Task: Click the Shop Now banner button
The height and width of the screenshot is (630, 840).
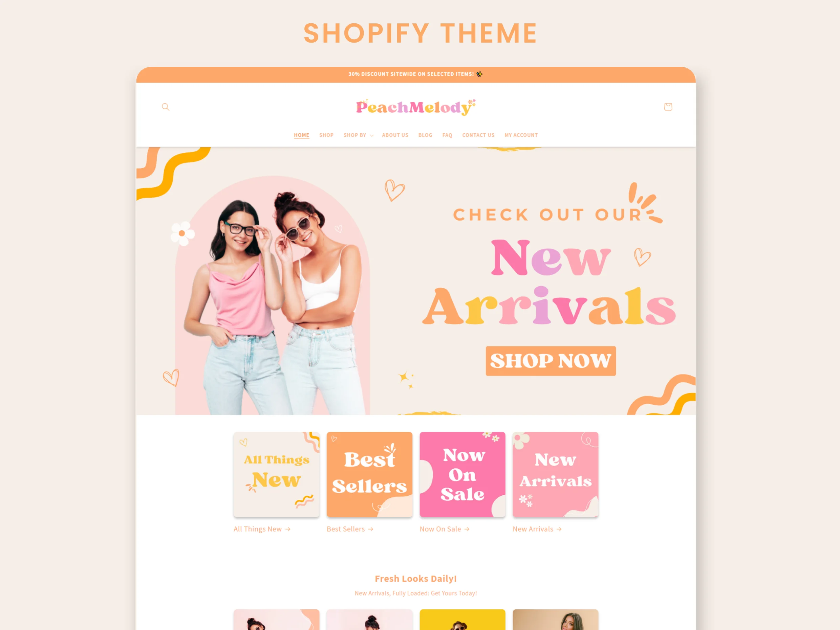Action: pyautogui.click(x=551, y=361)
